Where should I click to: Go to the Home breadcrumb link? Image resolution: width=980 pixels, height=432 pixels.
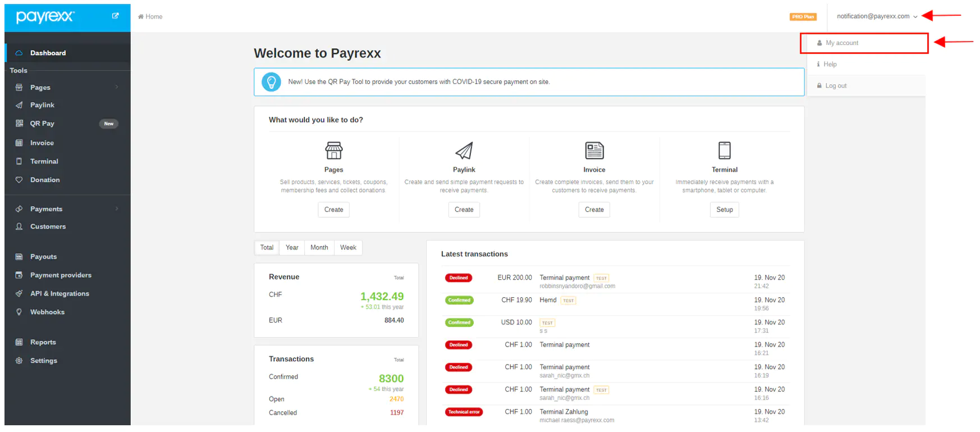click(x=150, y=17)
